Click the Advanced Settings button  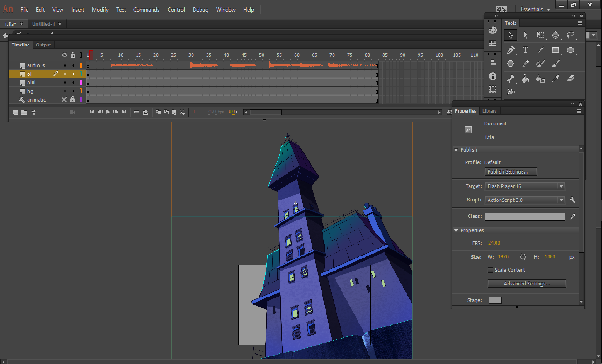(x=527, y=284)
